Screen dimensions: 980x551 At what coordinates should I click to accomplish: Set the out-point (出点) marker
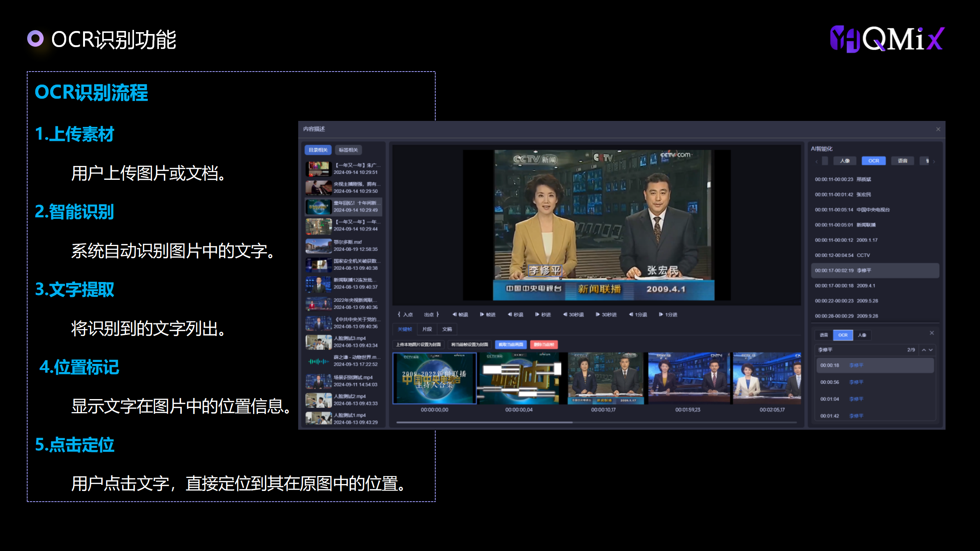(x=431, y=315)
